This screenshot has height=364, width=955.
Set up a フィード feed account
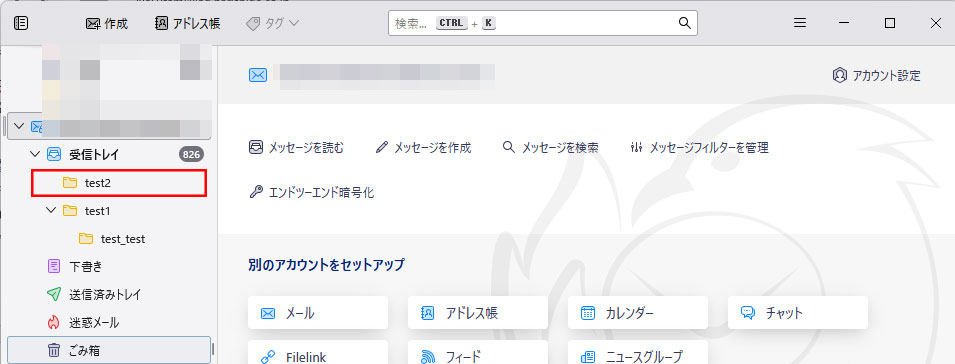click(x=478, y=353)
